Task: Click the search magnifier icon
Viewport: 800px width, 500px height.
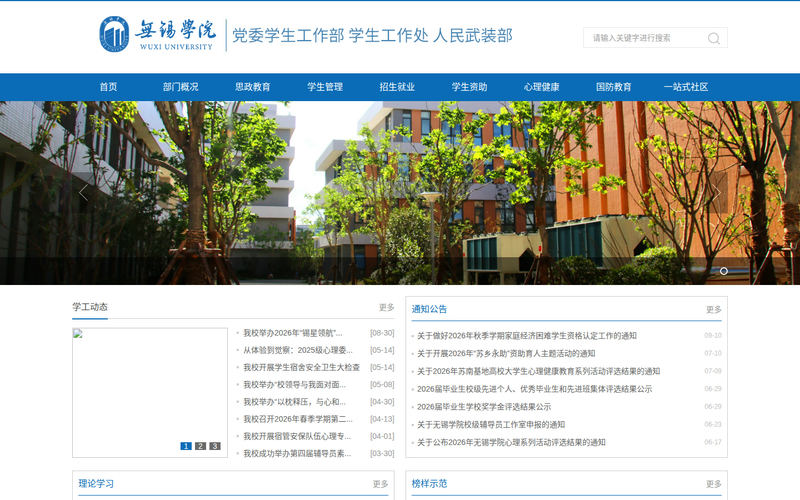Action: point(714,38)
